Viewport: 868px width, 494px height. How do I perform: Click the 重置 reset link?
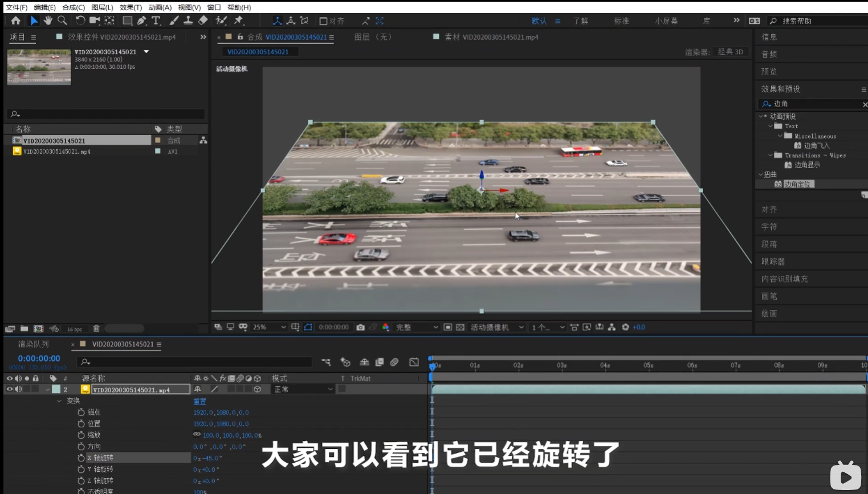tap(199, 401)
